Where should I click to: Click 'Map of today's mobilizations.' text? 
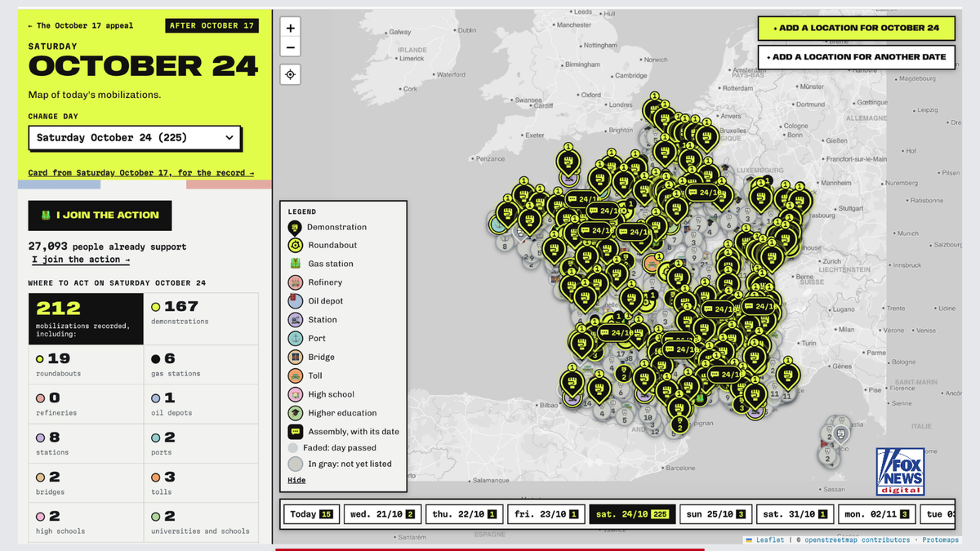click(x=95, y=95)
